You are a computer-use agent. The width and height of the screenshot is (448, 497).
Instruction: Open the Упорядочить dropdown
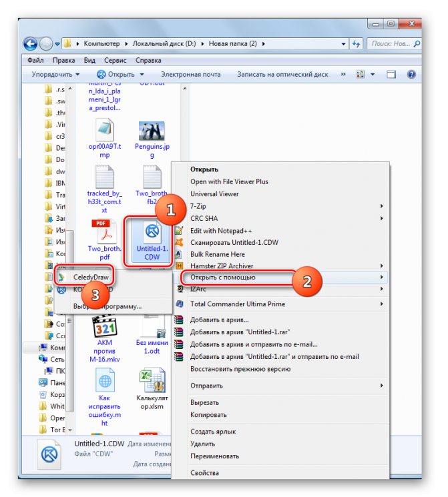55,75
